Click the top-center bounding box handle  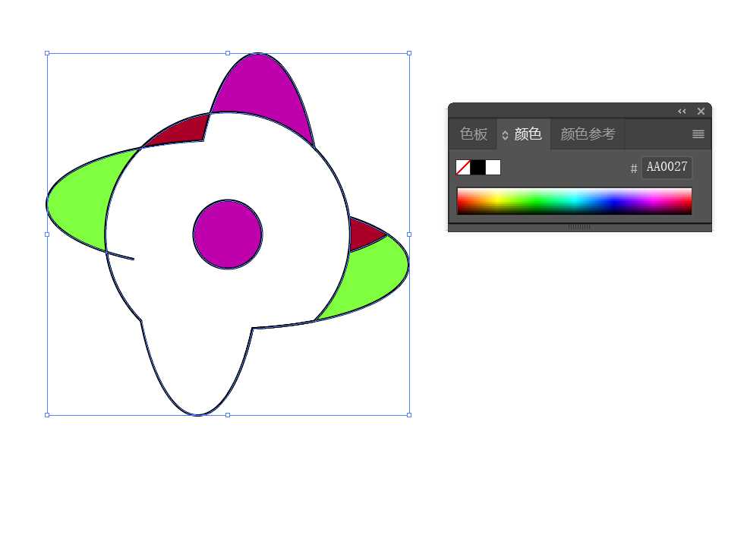coord(228,53)
